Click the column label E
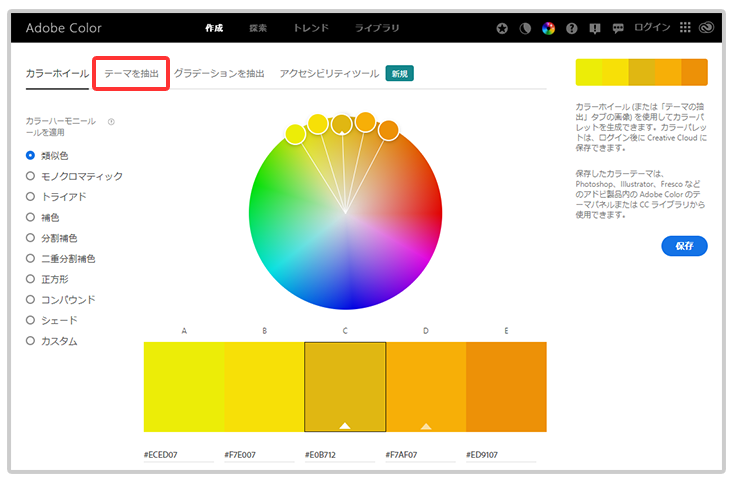This screenshot has height=486, width=732. [506, 331]
